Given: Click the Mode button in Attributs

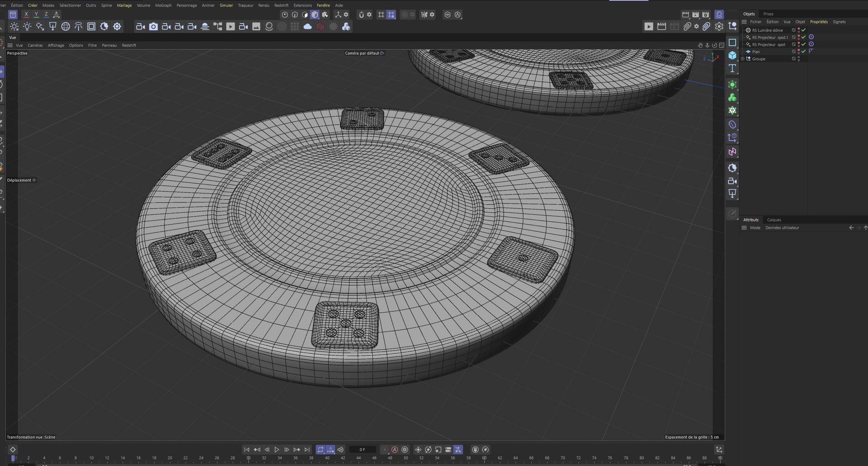Looking at the screenshot, I should click(755, 228).
